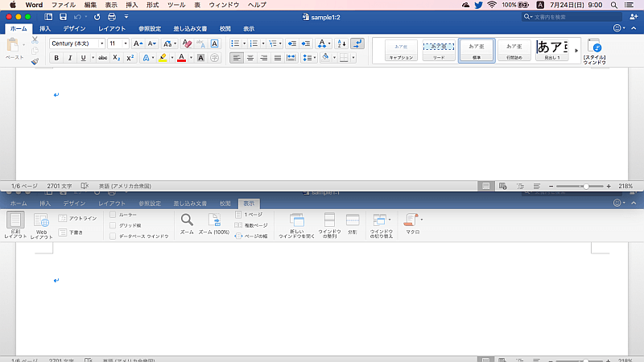Expand the styles gallery arrow

point(576,51)
